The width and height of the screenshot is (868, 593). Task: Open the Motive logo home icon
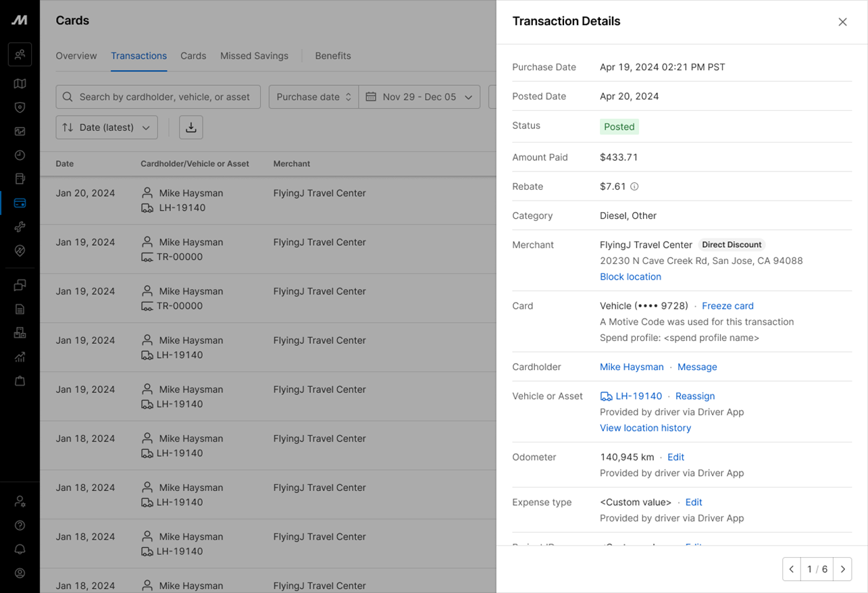coord(20,20)
